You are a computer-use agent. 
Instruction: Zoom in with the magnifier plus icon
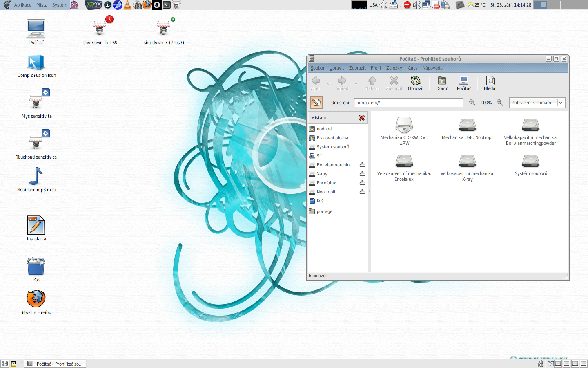click(499, 103)
